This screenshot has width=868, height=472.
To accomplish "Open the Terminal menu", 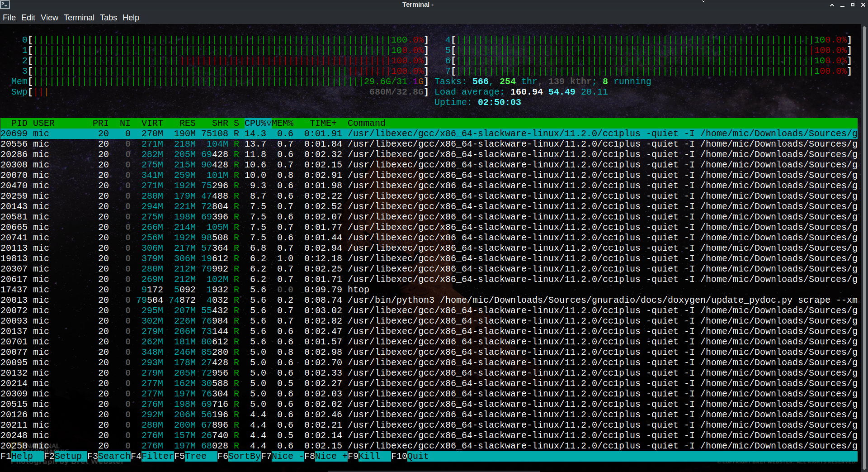I will (x=79, y=18).
